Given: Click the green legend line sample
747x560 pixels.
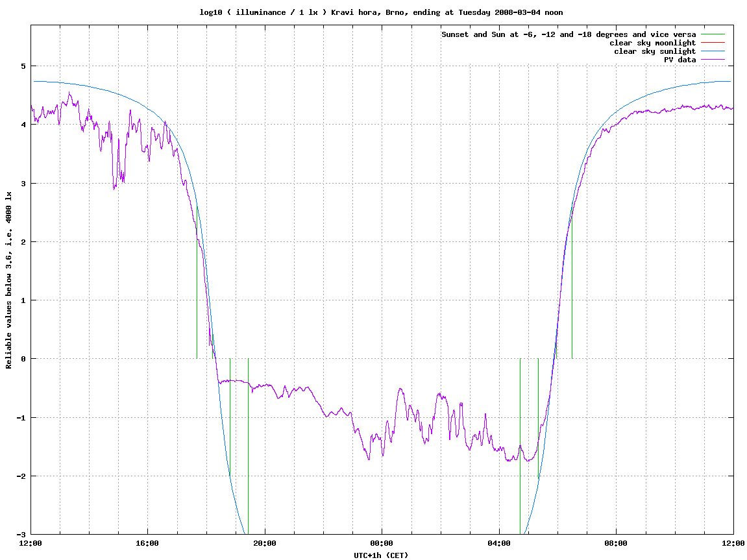Looking at the screenshot, I should tap(713, 34).
